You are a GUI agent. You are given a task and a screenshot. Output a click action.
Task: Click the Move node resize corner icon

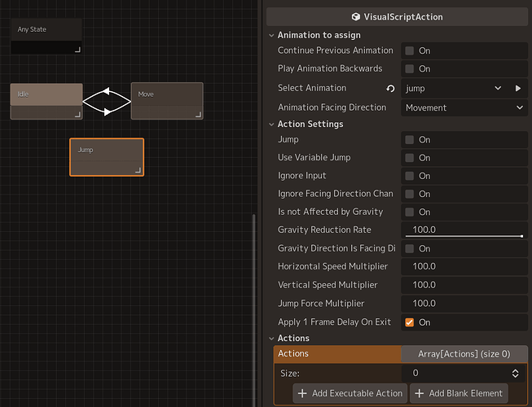tap(199, 115)
